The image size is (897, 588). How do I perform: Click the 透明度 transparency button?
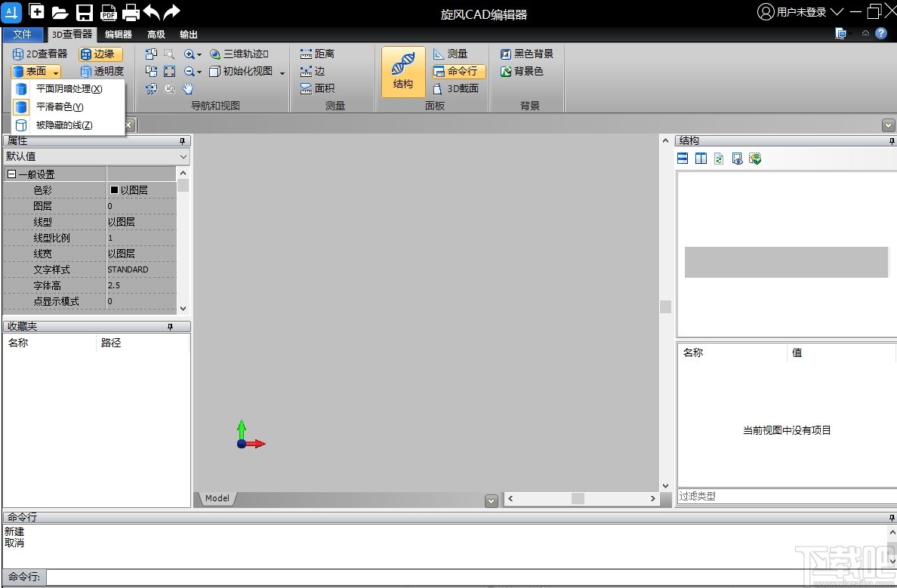pos(102,72)
